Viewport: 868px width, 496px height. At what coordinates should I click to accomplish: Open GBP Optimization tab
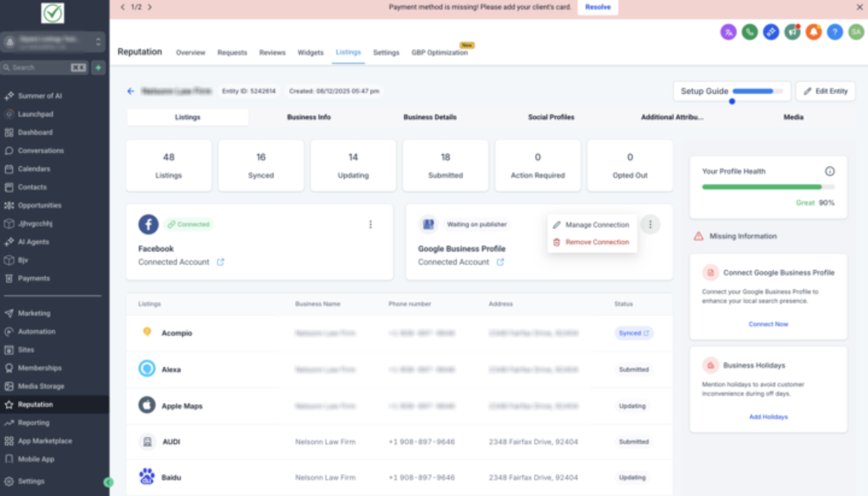pyautogui.click(x=439, y=52)
